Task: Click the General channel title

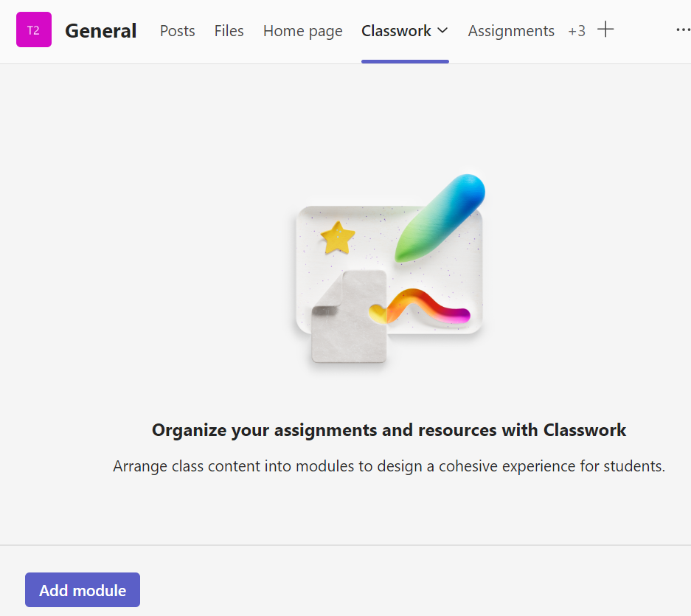Action: coord(101,31)
